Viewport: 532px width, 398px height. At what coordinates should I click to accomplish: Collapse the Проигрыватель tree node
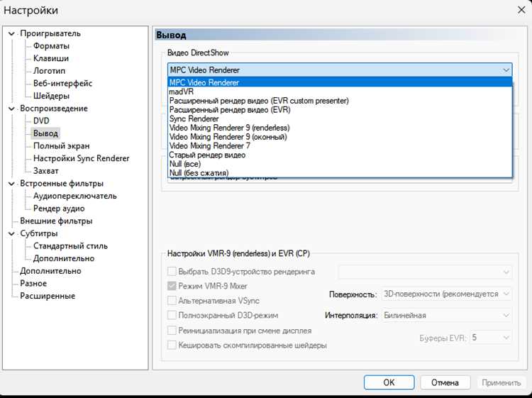tap(11, 33)
